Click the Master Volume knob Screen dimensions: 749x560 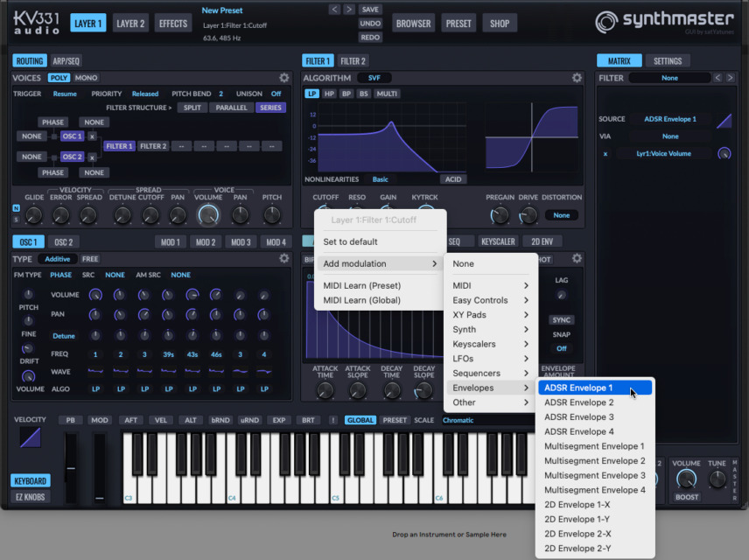point(686,479)
